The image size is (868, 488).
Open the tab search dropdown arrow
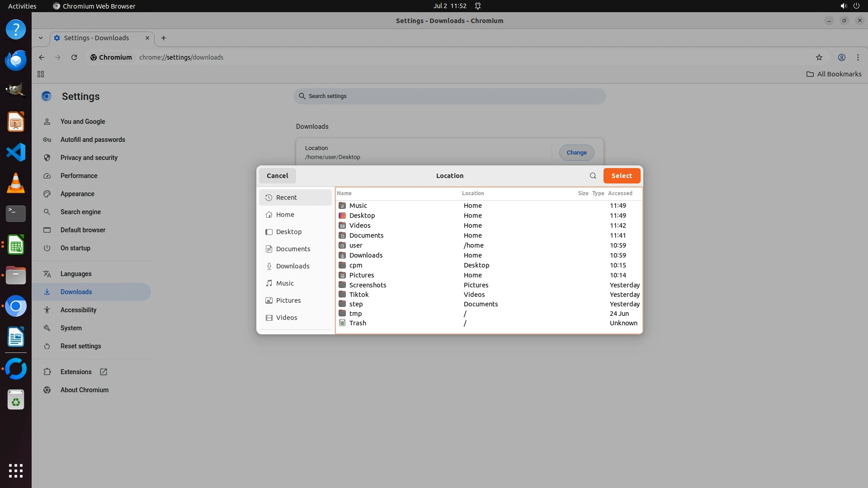coord(41,38)
